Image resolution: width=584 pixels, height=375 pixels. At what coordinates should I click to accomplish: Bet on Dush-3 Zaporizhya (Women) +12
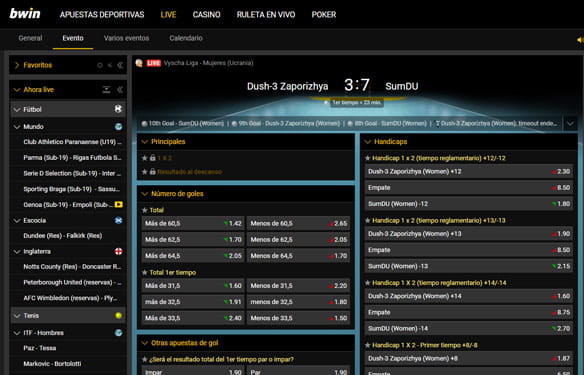(x=469, y=171)
